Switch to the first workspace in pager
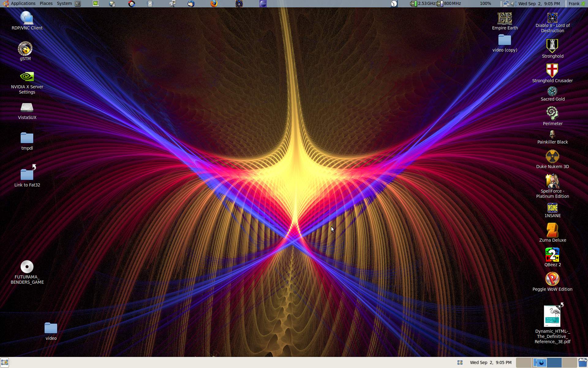The width and height of the screenshot is (588, 368). coord(524,362)
